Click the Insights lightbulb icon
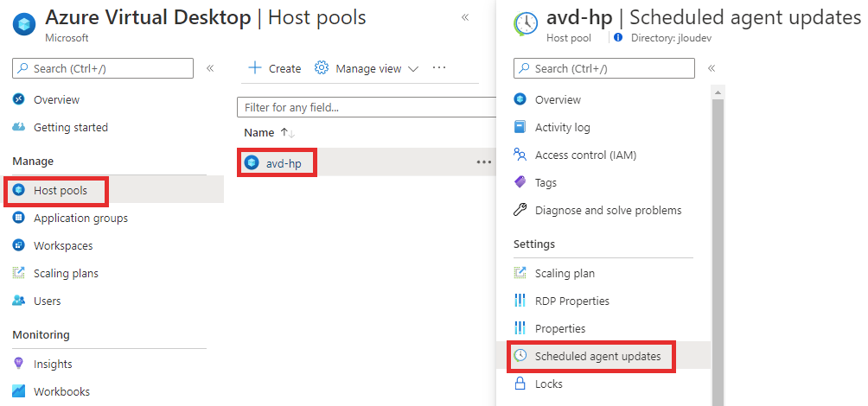Viewport: 868px width, 406px height. point(19,364)
